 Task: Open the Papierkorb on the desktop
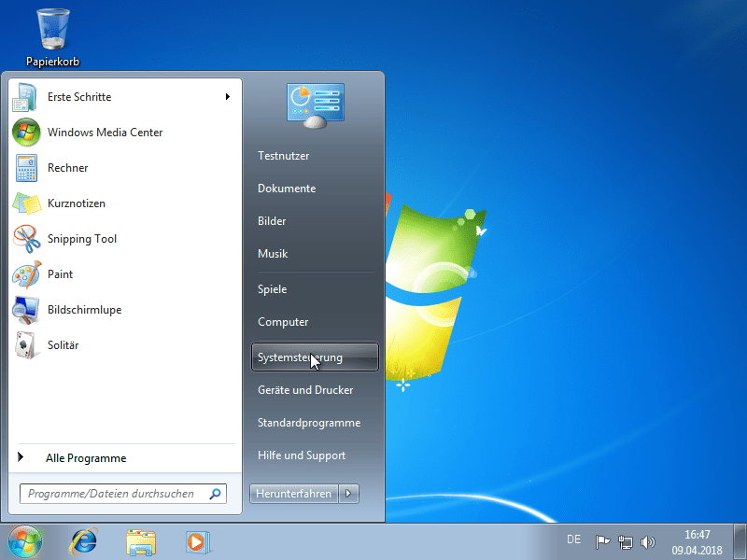(51, 28)
